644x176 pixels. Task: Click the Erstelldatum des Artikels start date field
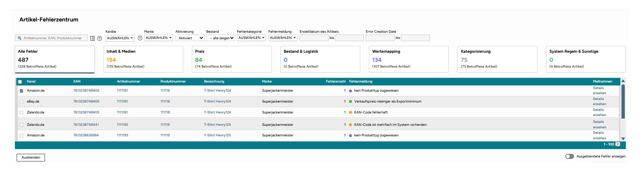click(x=314, y=38)
